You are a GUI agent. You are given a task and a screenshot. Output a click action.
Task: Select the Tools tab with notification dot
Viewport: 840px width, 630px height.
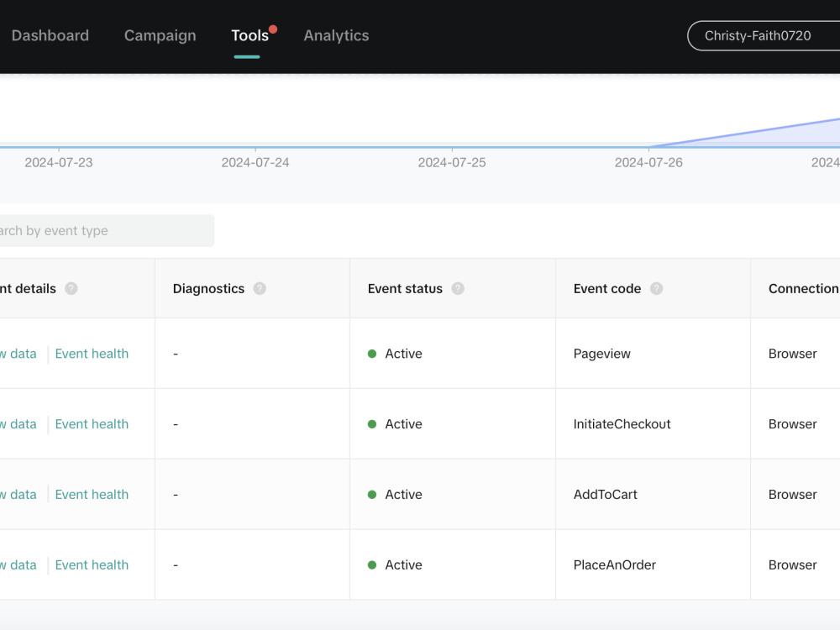pos(249,35)
